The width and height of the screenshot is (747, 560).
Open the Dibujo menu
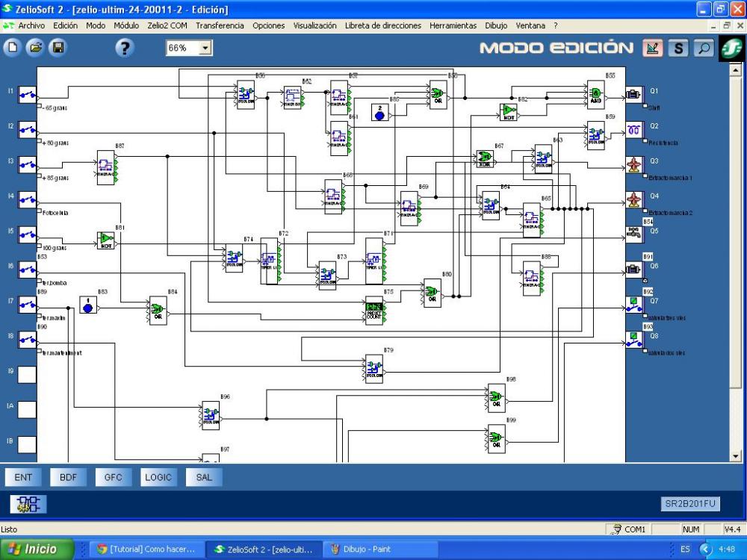(x=496, y=25)
